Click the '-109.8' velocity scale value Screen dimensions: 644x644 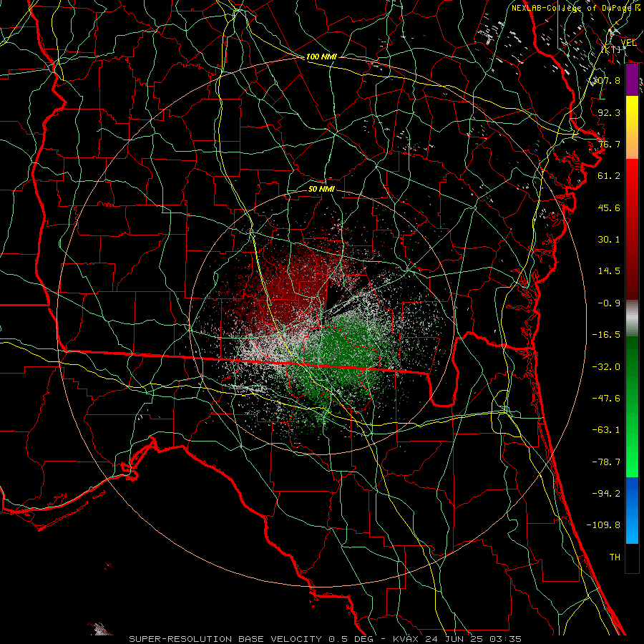[x=603, y=525]
